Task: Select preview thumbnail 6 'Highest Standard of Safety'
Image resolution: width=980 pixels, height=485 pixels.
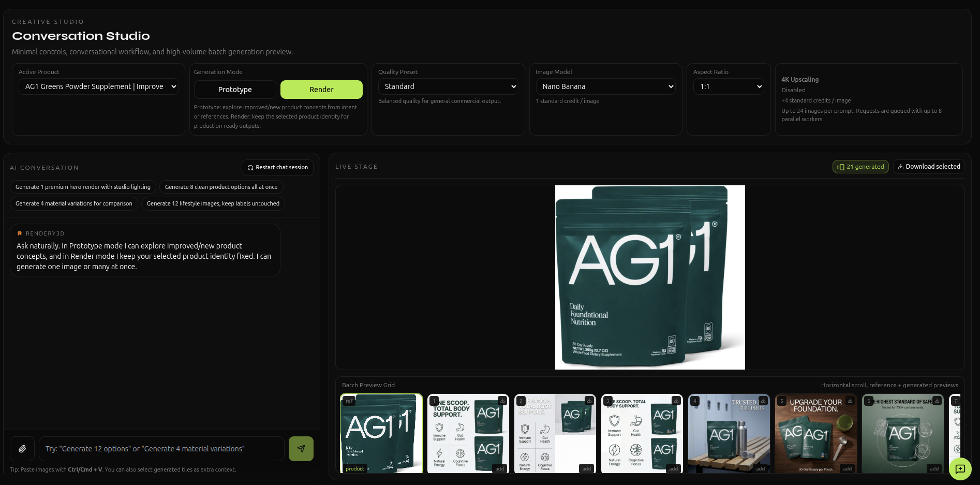Action: [x=903, y=434]
